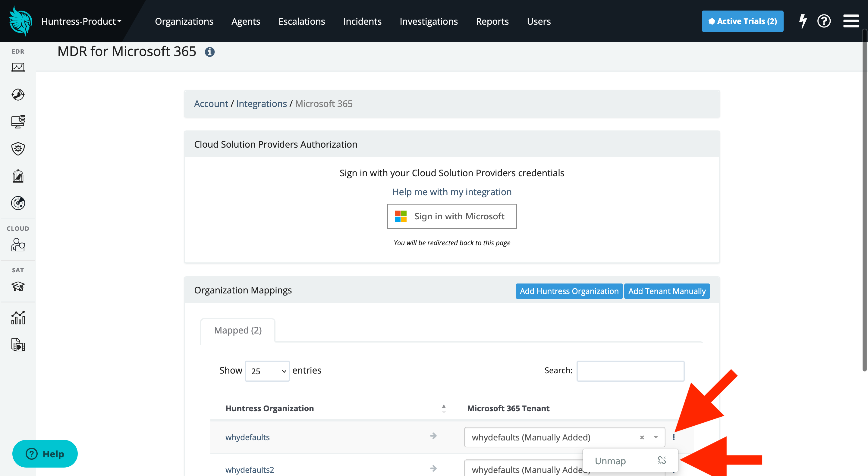Follow the Integrations breadcrumb link

(x=262, y=104)
